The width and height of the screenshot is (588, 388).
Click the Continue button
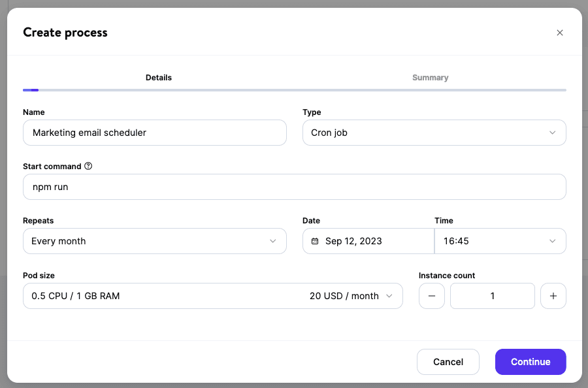tap(531, 362)
